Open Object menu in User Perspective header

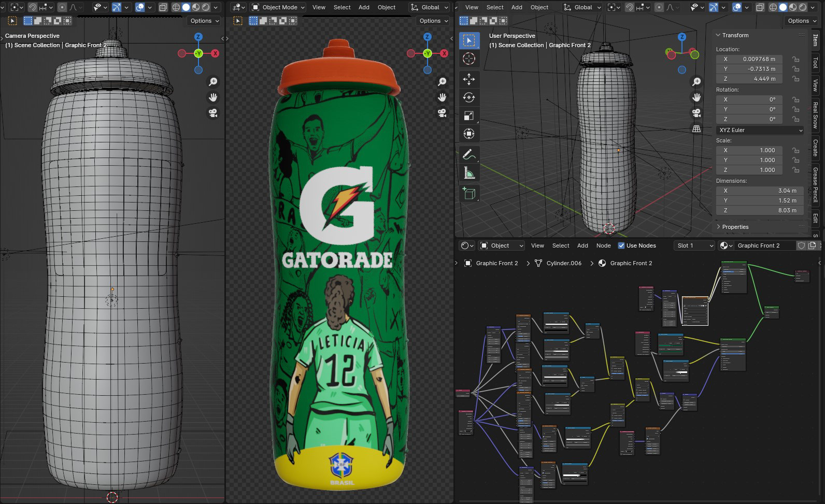(x=539, y=7)
